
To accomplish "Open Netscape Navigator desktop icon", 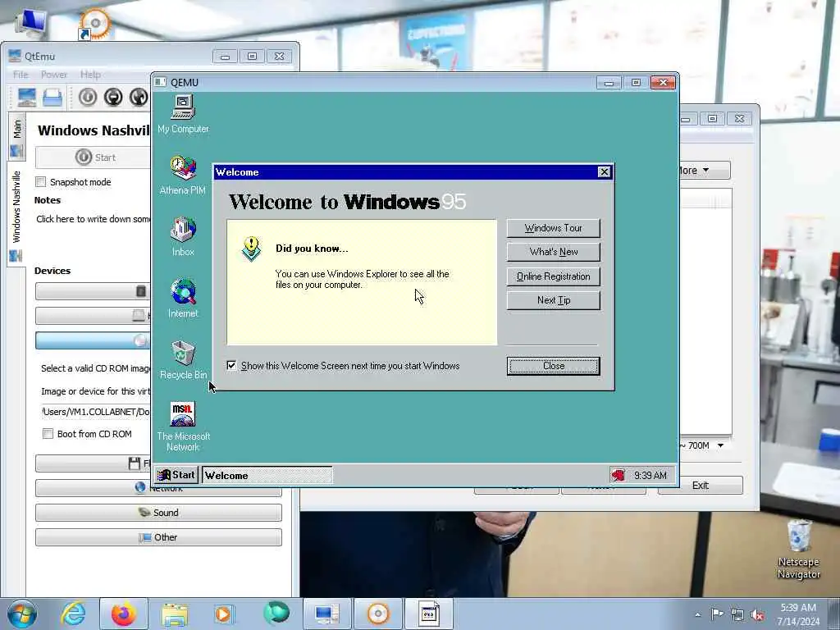I will (799, 550).
